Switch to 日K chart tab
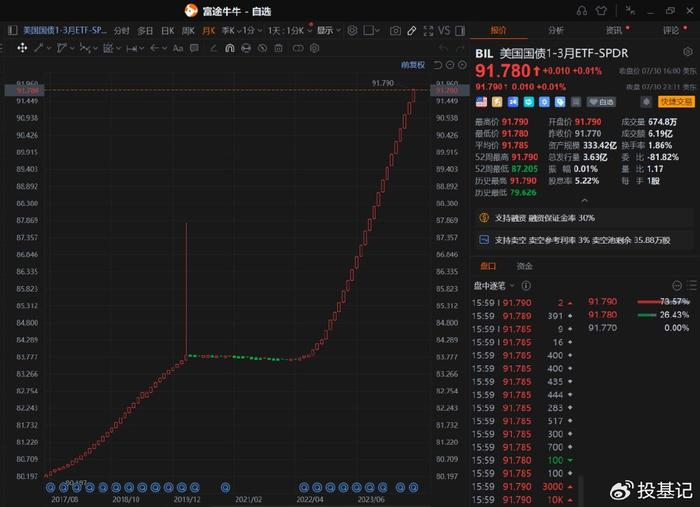The image size is (700, 507). coord(167,30)
